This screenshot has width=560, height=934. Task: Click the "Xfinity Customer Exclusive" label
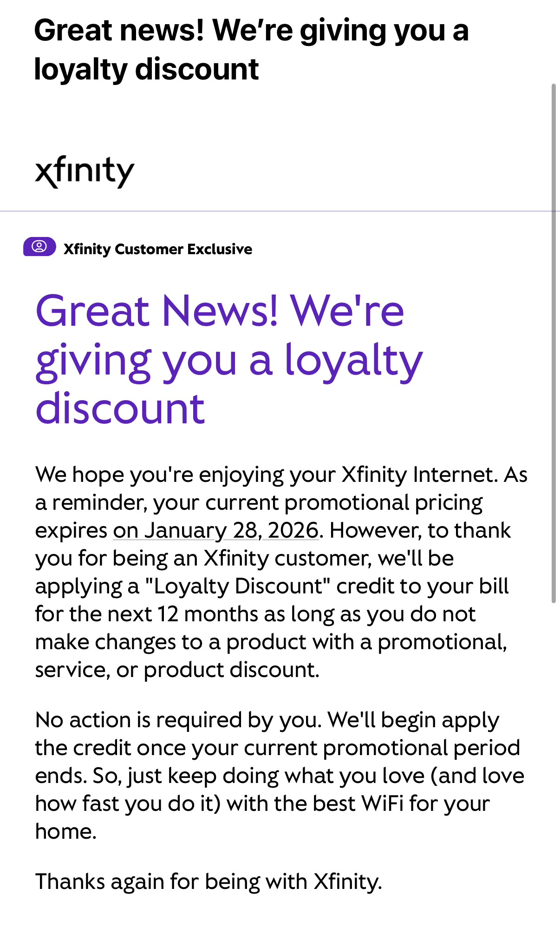158,250
